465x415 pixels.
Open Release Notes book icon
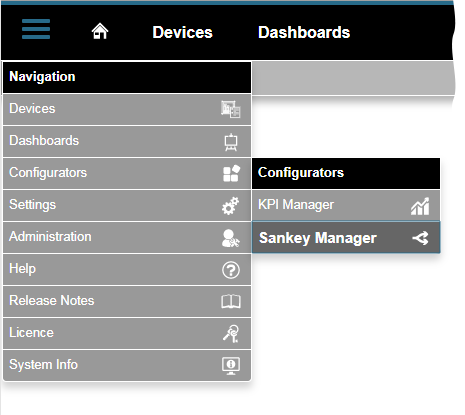(x=231, y=301)
